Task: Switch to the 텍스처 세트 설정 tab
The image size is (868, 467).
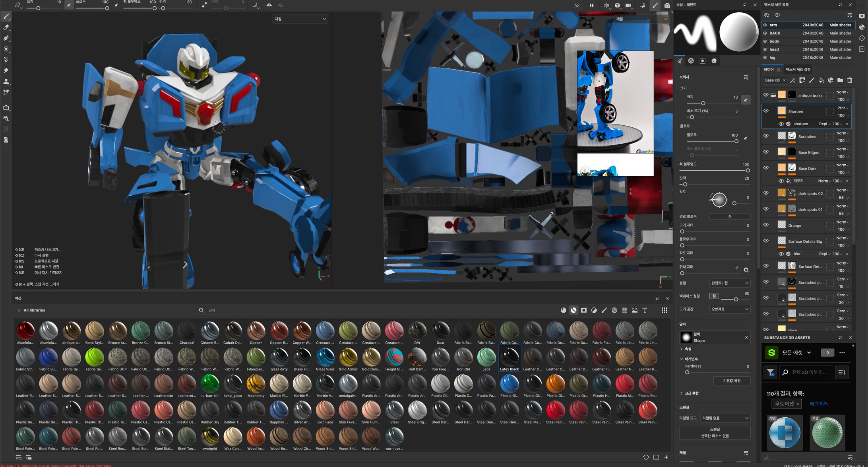Action: (797, 70)
